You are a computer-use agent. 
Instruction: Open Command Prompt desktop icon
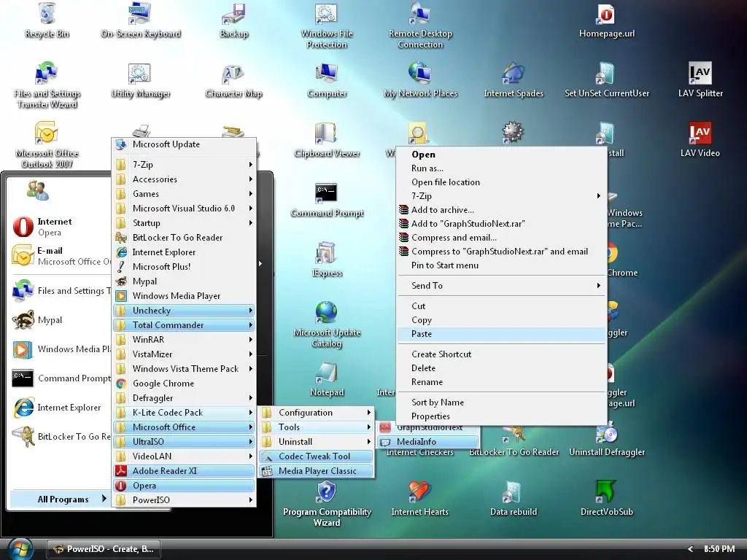point(327,200)
